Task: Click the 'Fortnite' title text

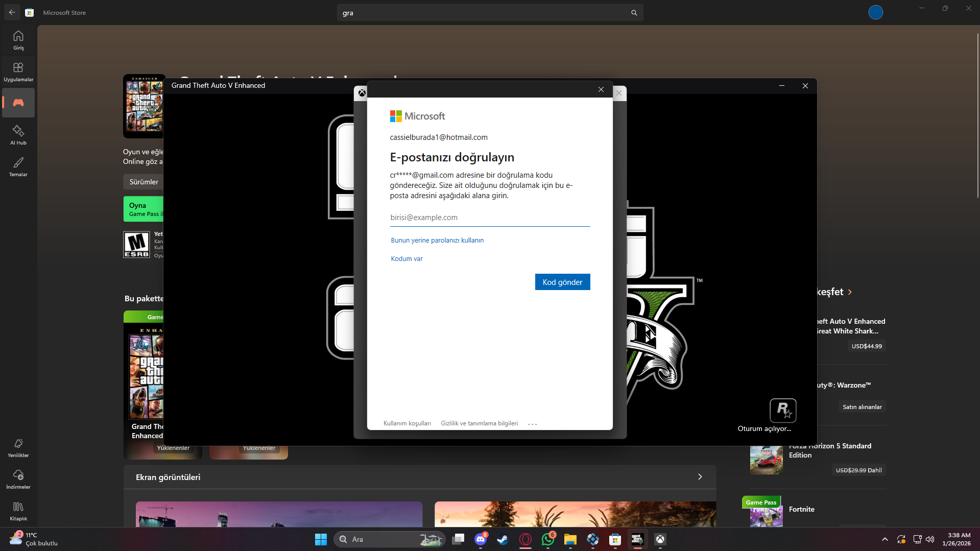Action: [801, 509]
